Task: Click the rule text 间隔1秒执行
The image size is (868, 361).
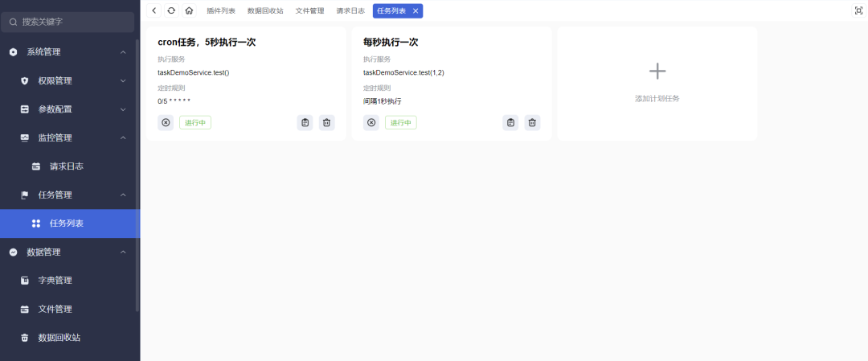Action: tap(382, 101)
